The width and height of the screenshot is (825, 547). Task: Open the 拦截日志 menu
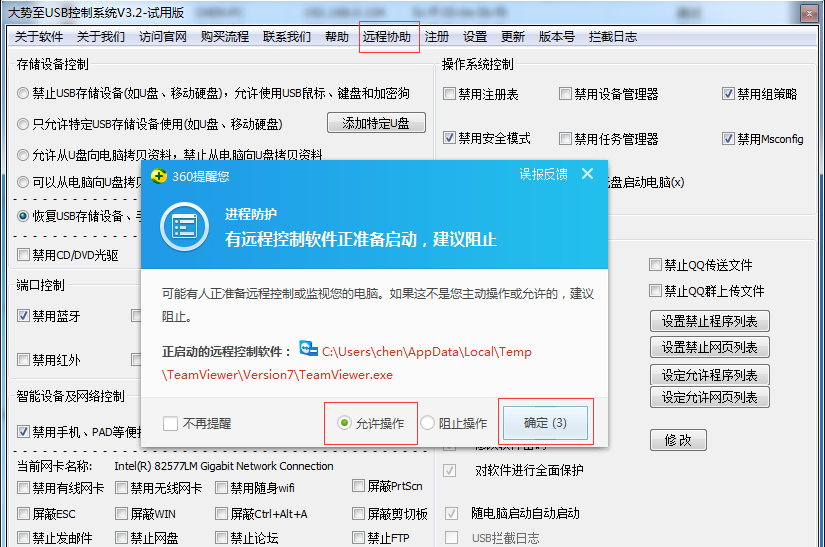[613, 37]
